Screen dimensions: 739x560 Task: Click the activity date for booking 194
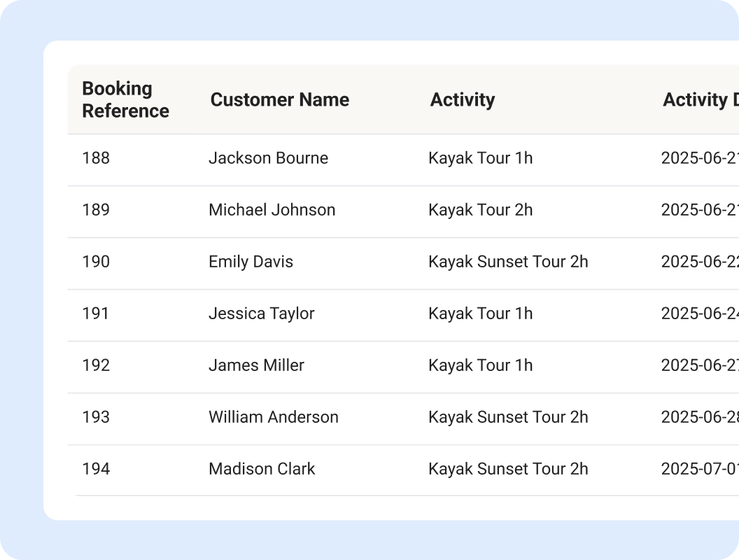tap(700, 469)
